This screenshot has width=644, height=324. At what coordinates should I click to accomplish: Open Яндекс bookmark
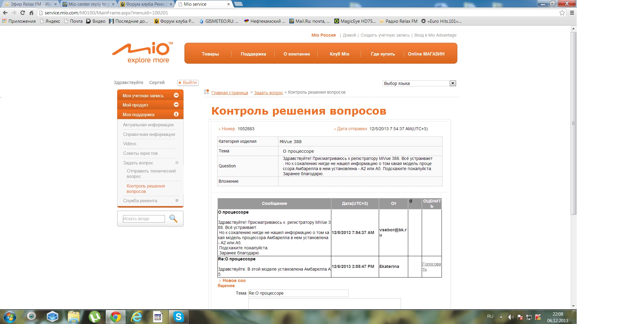pos(50,21)
